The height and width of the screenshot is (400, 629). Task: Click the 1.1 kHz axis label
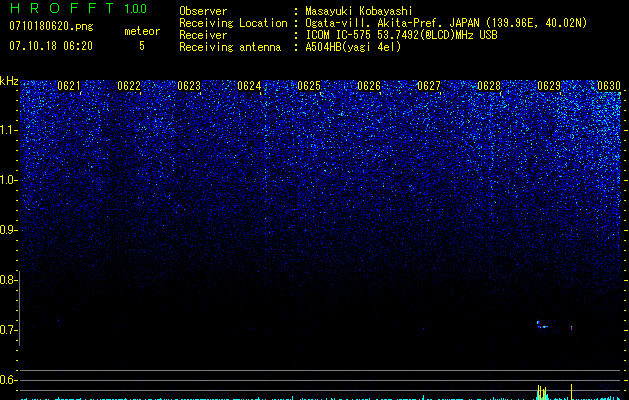(x=9, y=130)
